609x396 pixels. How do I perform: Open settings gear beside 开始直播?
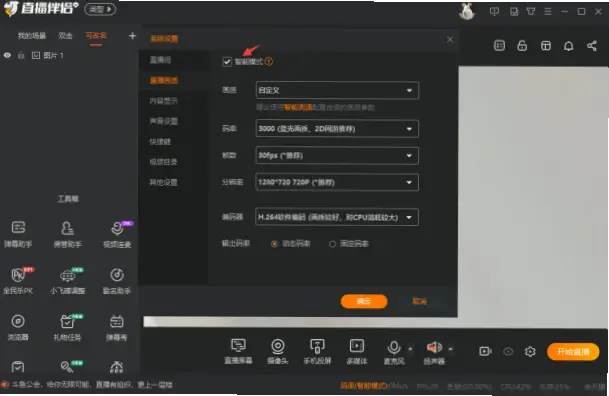[x=530, y=351]
